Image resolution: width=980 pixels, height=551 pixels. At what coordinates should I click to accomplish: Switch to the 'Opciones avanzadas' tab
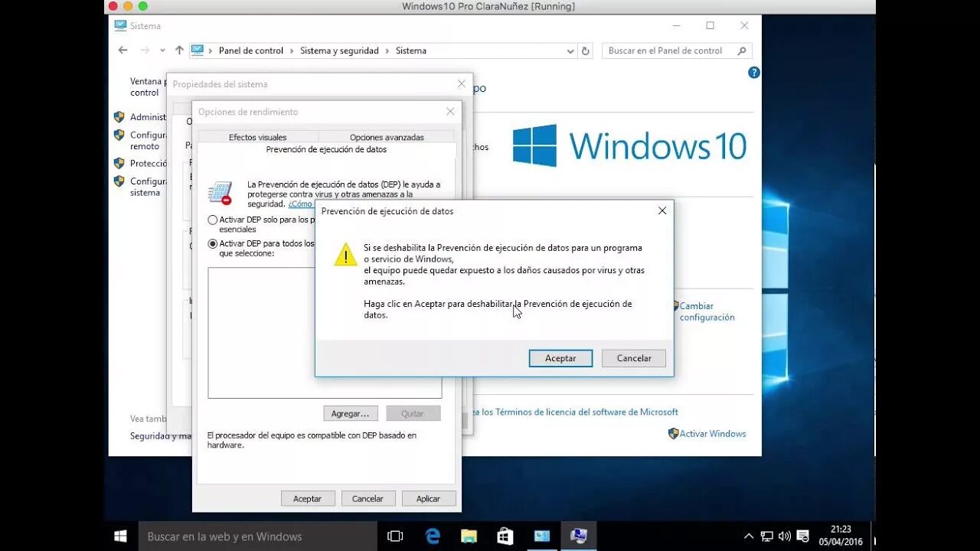point(387,137)
